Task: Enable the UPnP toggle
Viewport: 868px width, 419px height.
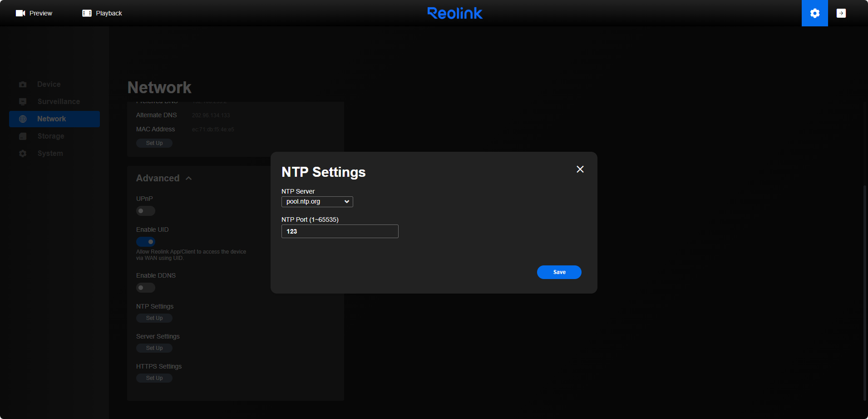Action: pyautogui.click(x=145, y=211)
